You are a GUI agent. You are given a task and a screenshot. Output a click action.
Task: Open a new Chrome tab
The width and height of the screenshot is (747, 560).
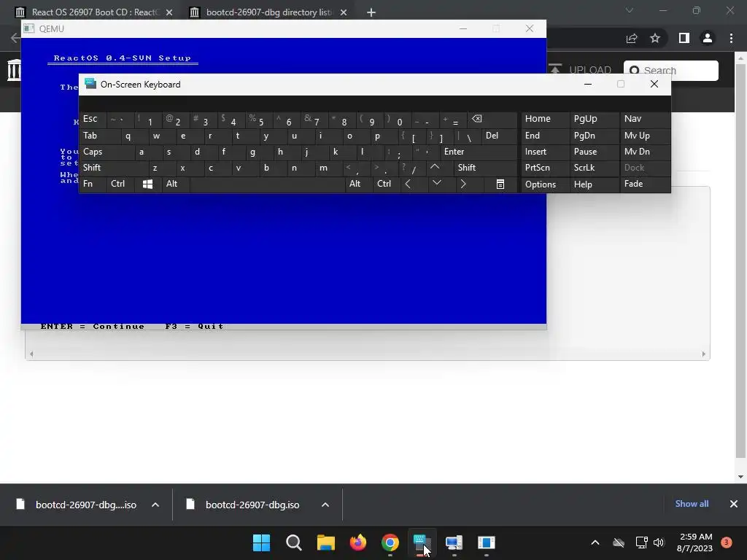pyautogui.click(x=371, y=12)
